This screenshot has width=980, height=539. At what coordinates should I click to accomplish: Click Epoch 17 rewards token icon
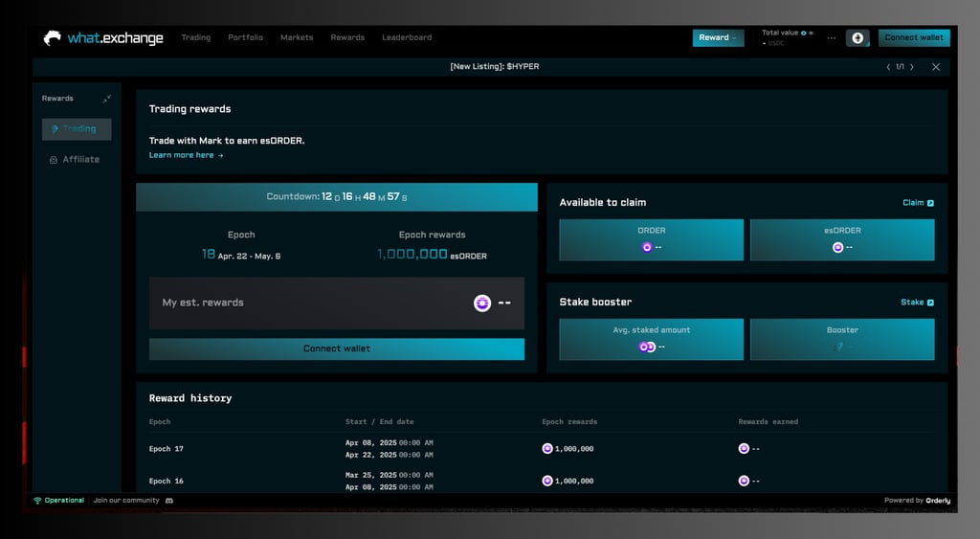click(546, 448)
